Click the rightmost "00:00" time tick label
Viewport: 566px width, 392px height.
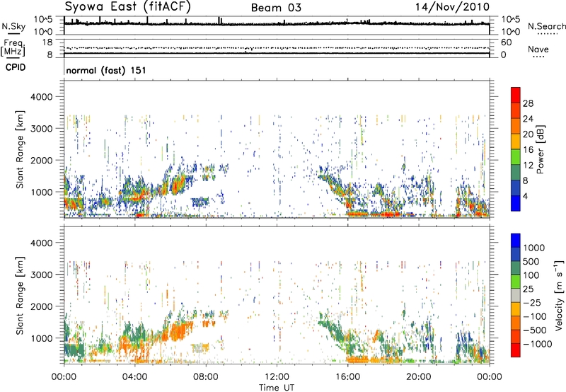[490, 377]
